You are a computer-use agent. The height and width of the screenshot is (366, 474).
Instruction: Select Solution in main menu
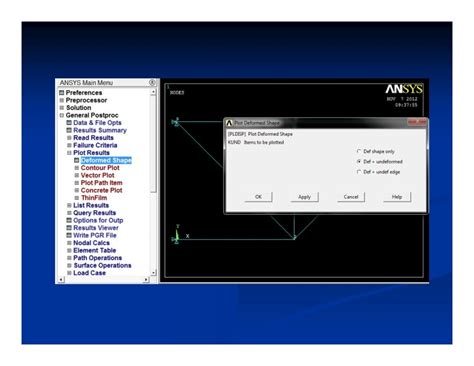click(79, 108)
